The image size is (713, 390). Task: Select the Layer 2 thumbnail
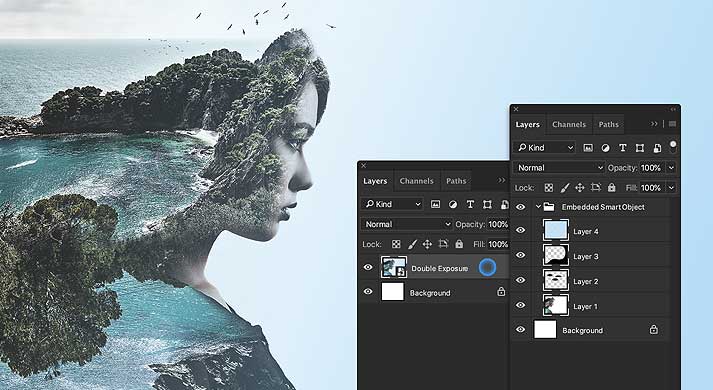tap(556, 280)
